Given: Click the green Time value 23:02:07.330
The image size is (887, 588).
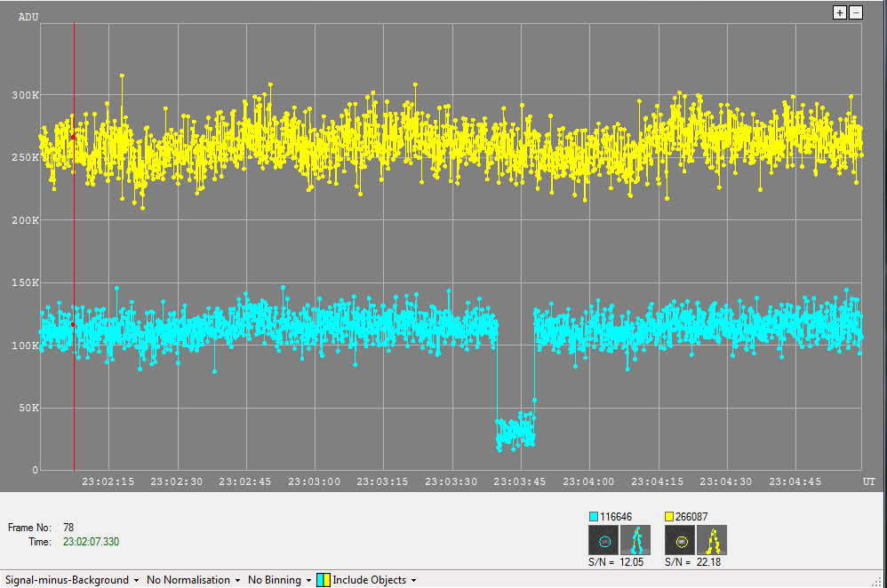Looking at the screenshot, I should tap(91, 541).
